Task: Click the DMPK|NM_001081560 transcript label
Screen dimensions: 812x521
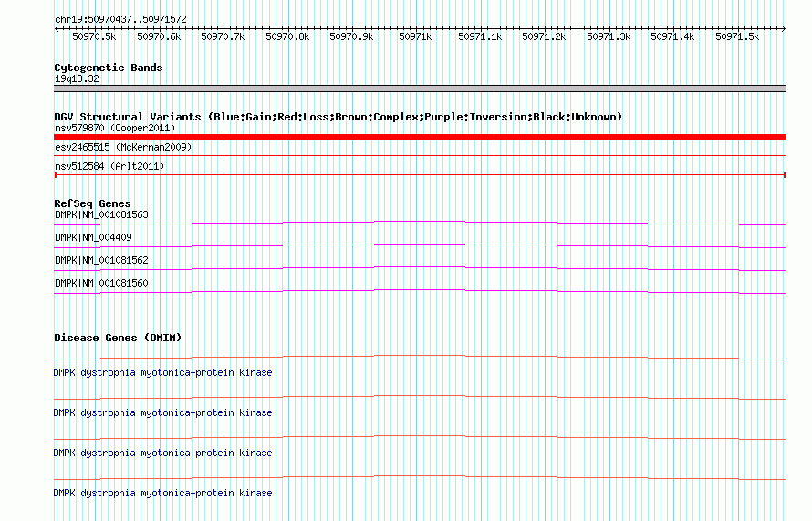Action: 101,283
